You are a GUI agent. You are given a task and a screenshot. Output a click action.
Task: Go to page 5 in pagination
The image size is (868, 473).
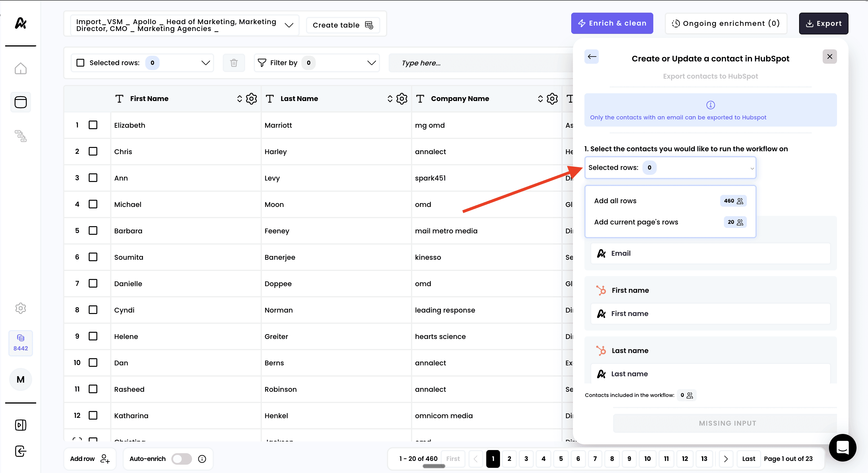tap(561, 459)
